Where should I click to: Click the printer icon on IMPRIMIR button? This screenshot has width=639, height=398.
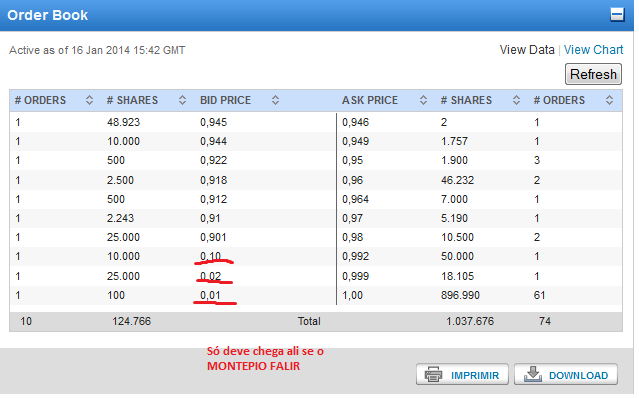click(x=433, y=374)
